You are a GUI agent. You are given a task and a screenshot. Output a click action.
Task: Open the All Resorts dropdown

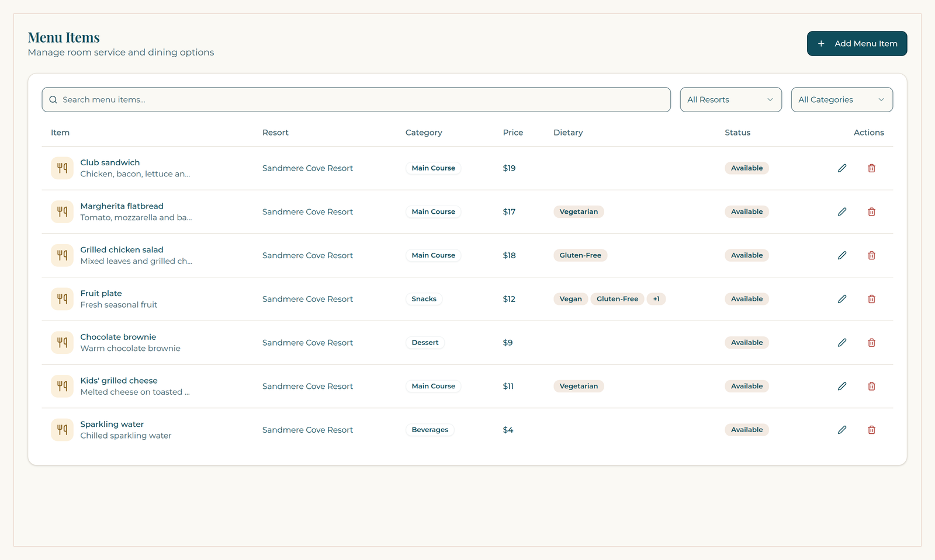coord(730,100)
